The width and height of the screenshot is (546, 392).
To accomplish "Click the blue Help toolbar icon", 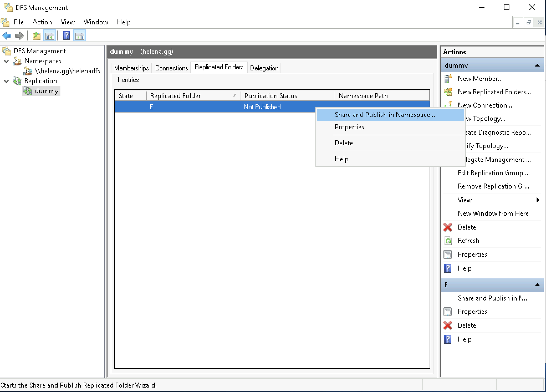I will point(66,36).
